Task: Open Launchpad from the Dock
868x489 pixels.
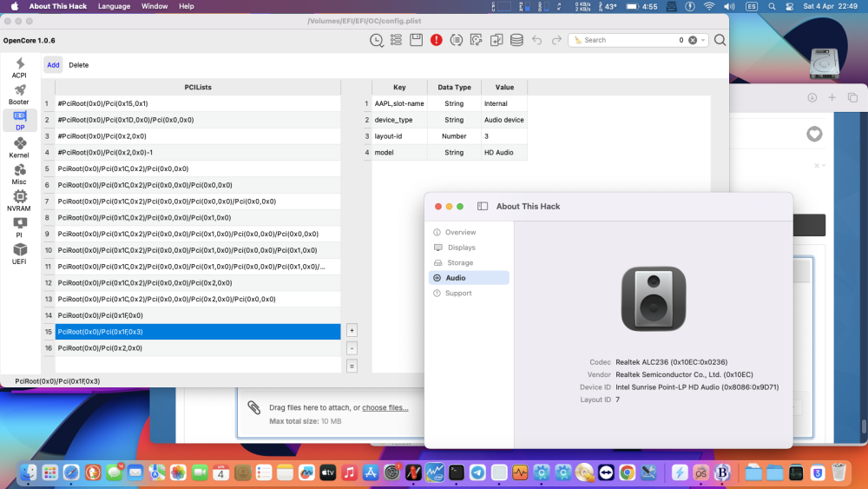Action: click(49, 472)
